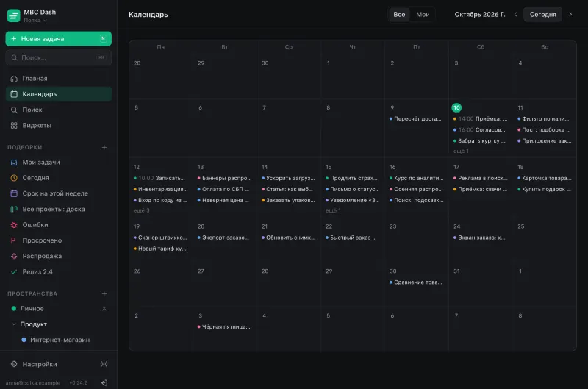The width and height of the screenshot is (588, 389).
Task: Click the grid icon next to Виджеты
Action: coord(14,125)
